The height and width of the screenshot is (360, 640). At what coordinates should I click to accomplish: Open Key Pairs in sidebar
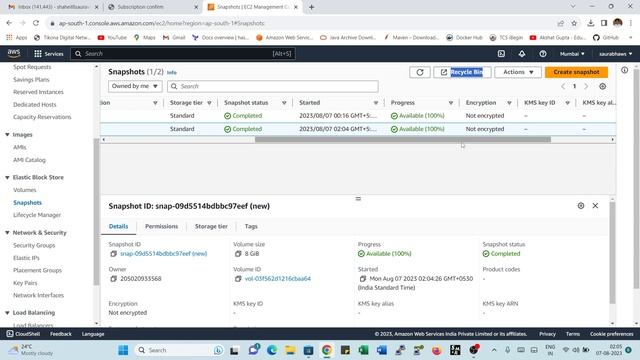pyautogui.click(x=25, y=283)
